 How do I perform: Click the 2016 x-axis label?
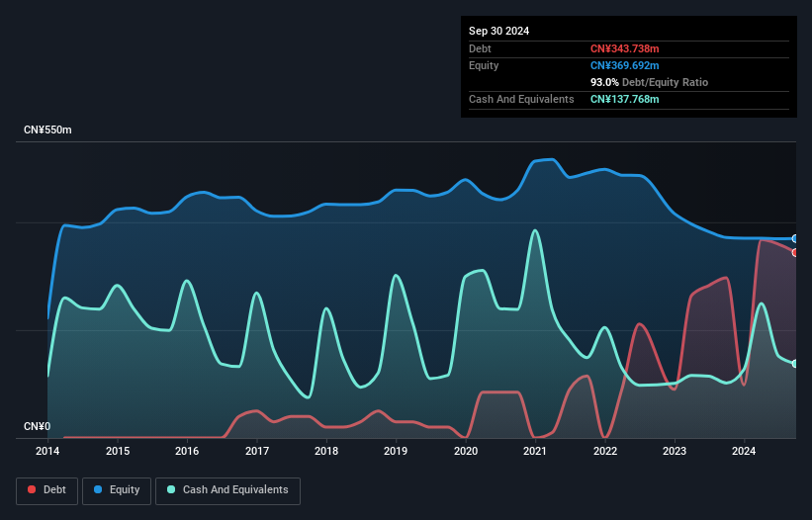187,451
